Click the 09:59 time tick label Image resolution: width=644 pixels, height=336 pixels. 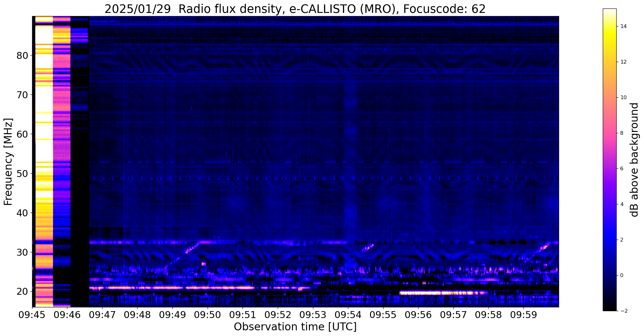click(x=524, y=315)
